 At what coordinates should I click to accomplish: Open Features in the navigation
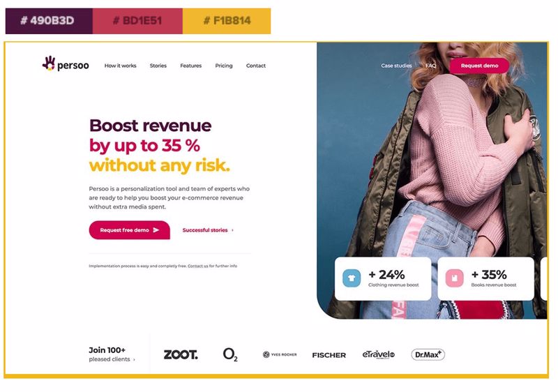(190, 66)
